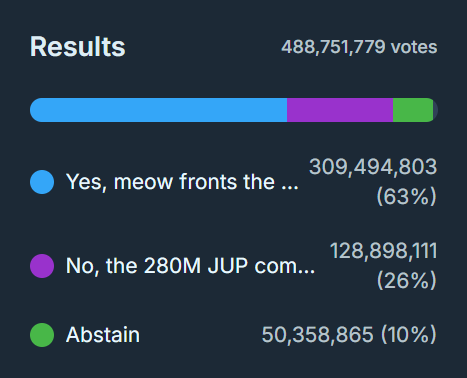Click the 309,494,803 vote count
Screen dimensions: 467x378
pos(373,167)
